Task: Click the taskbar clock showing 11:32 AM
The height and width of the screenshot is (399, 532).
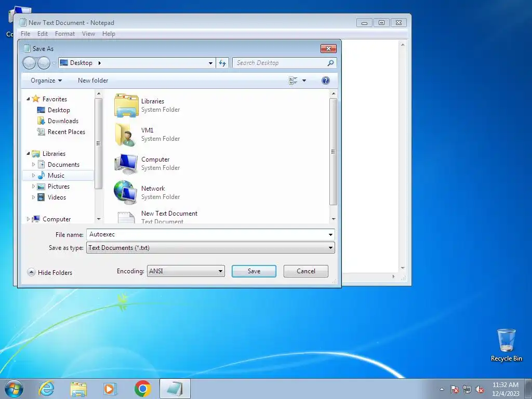Action: (506, 389)
